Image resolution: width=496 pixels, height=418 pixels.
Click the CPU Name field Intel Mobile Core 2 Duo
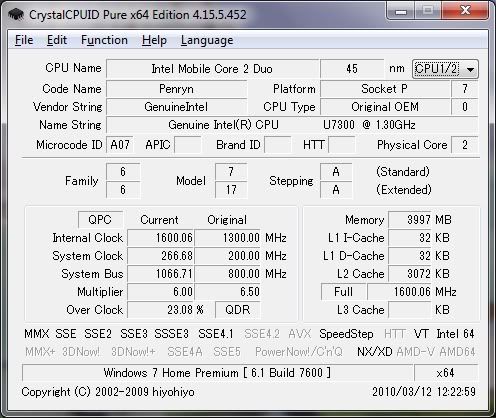coord(212,69)
